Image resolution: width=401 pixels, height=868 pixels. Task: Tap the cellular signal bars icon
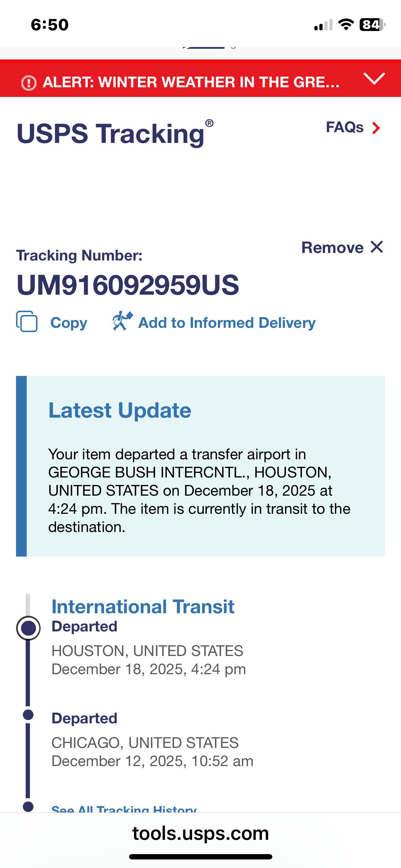[323, 25]
